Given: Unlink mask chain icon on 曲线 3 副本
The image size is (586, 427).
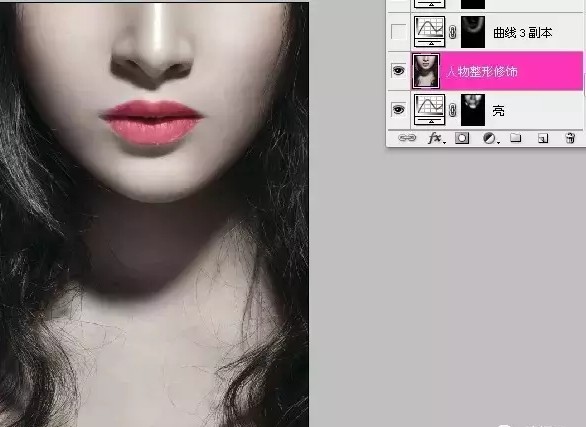Looking at the screenshot, I should click(x=453, y=33).
